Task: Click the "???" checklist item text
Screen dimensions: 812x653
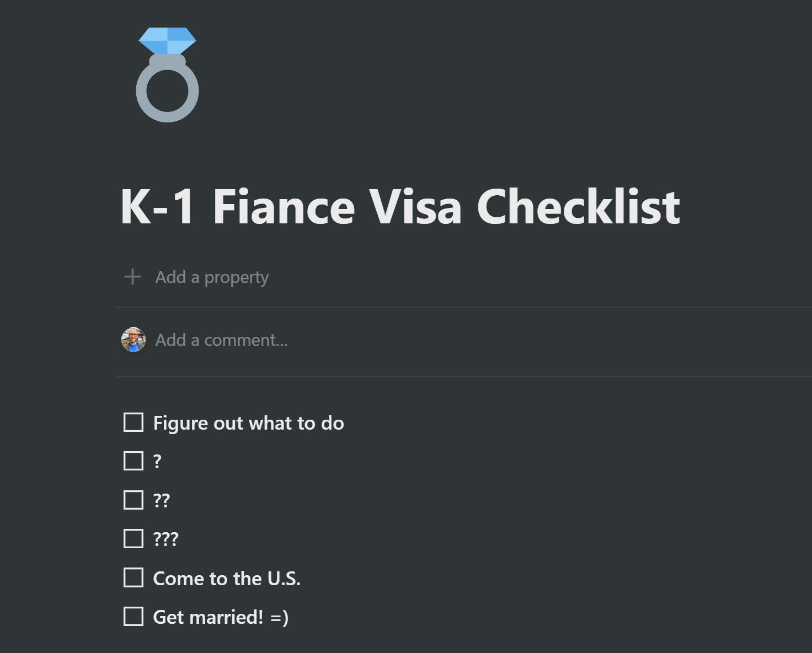Action: point(165,539)
